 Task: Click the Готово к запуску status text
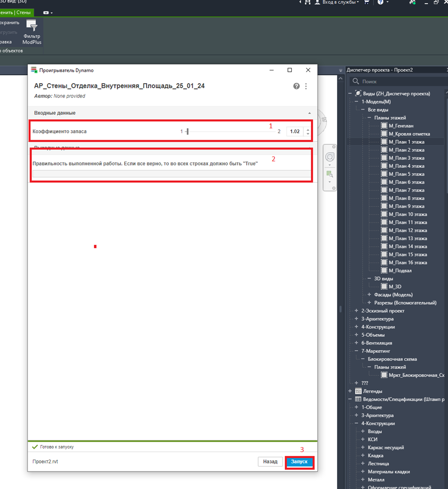57,447
